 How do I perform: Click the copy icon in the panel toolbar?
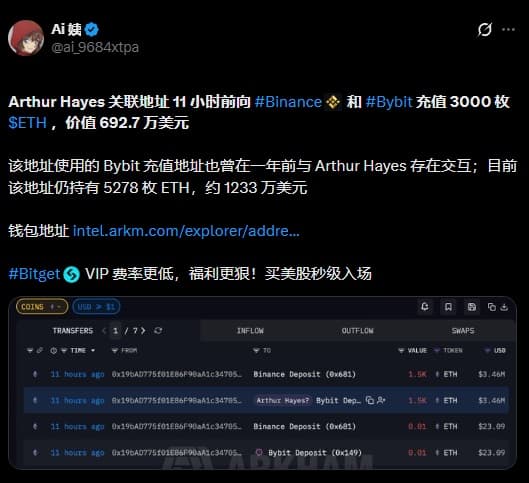point(492,307)
